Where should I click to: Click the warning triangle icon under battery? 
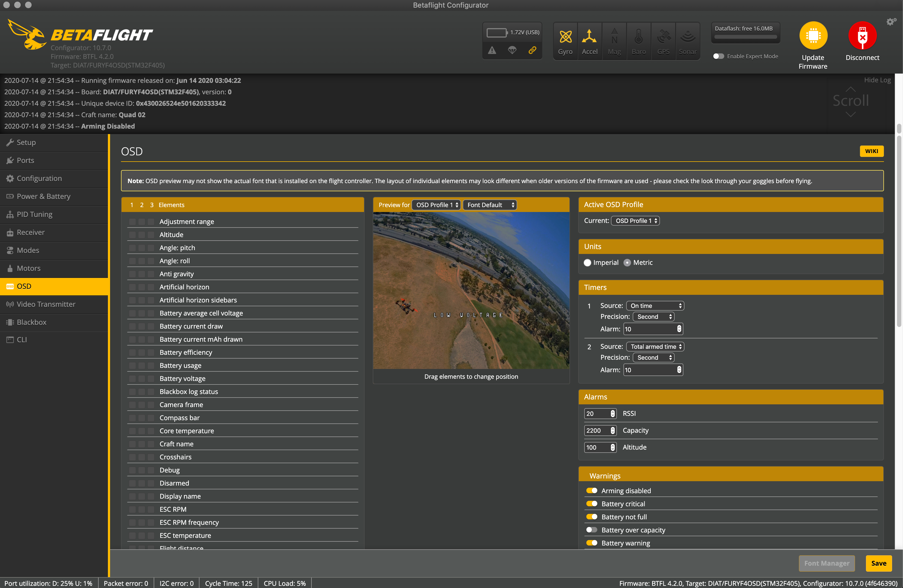tap(492, 50)
